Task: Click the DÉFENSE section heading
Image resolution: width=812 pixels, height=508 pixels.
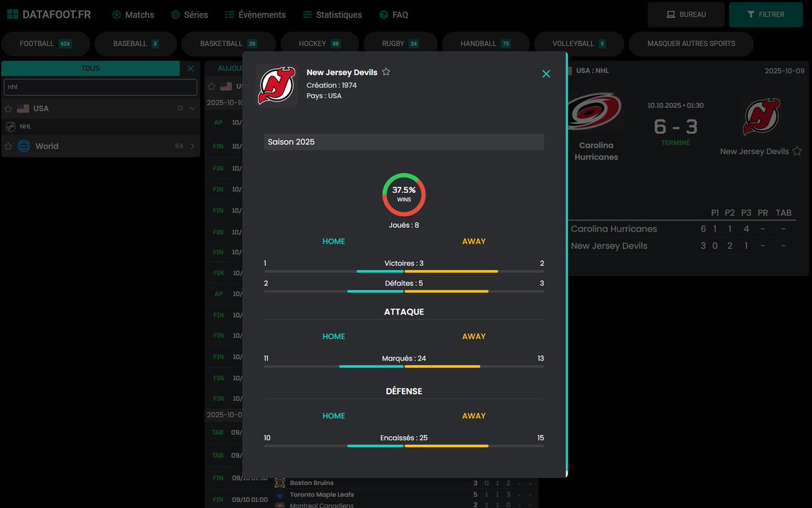Action: pos(404,391)
